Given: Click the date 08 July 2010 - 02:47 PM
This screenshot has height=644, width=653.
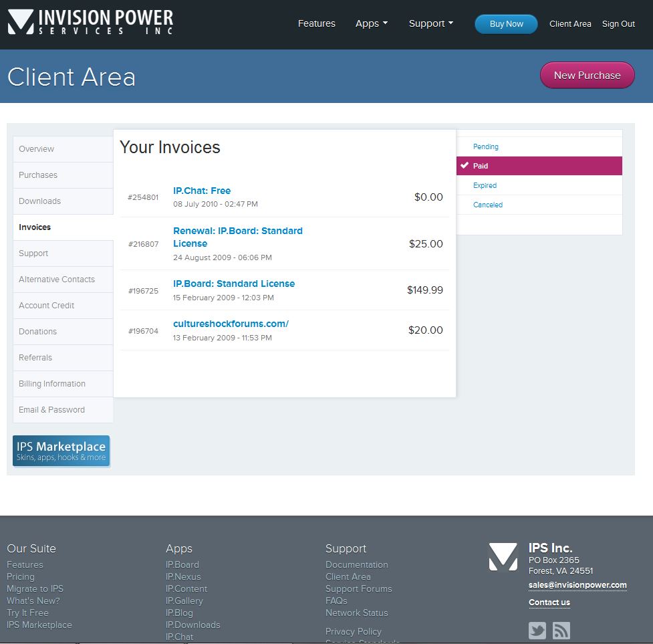Looking at the screenshot, I should point(215,204).
